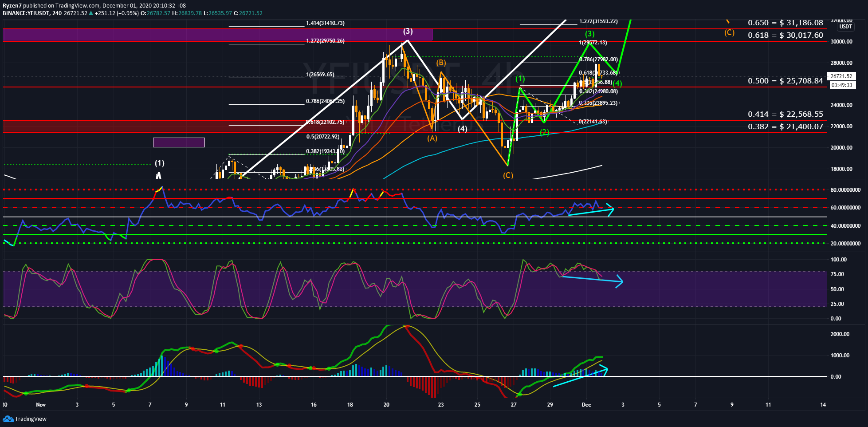Click the RSI axis value 80.00000000

coord(845,190)
